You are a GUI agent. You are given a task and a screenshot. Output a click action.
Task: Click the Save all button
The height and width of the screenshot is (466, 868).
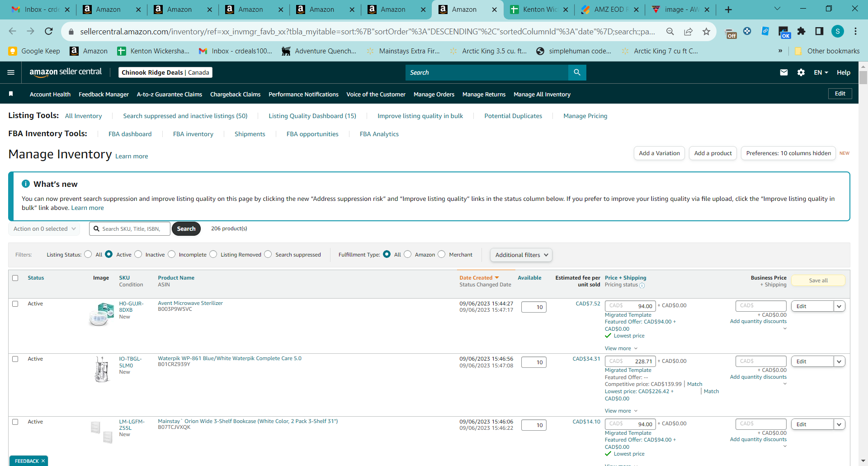tap(818, 281)
